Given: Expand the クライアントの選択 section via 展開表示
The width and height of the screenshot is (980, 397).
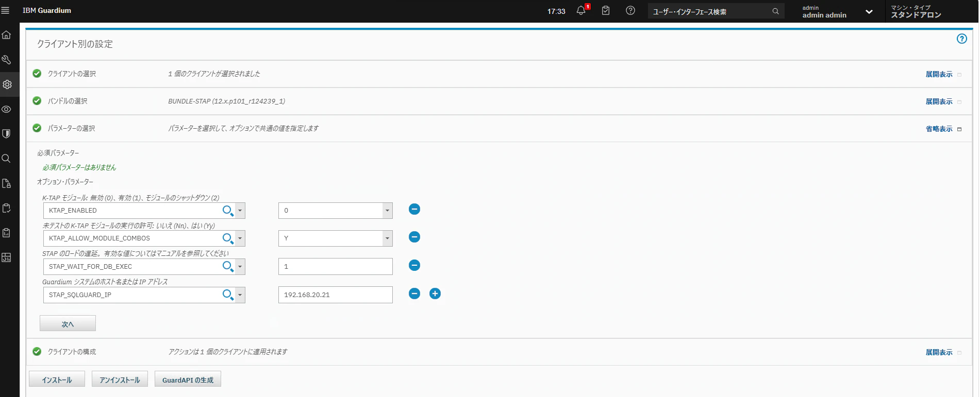Looking at the screenshot, I should [939, 74].
